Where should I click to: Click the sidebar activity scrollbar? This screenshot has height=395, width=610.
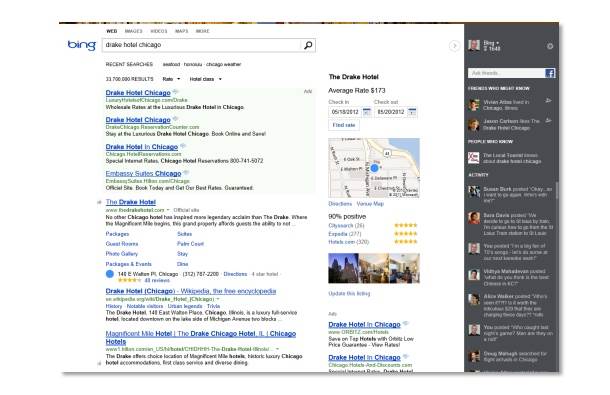pyautogui.click(x=557, y=191)
